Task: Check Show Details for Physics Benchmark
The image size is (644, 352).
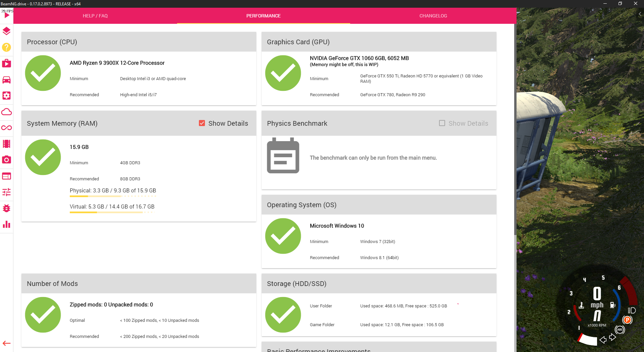Action: (442, 123)
